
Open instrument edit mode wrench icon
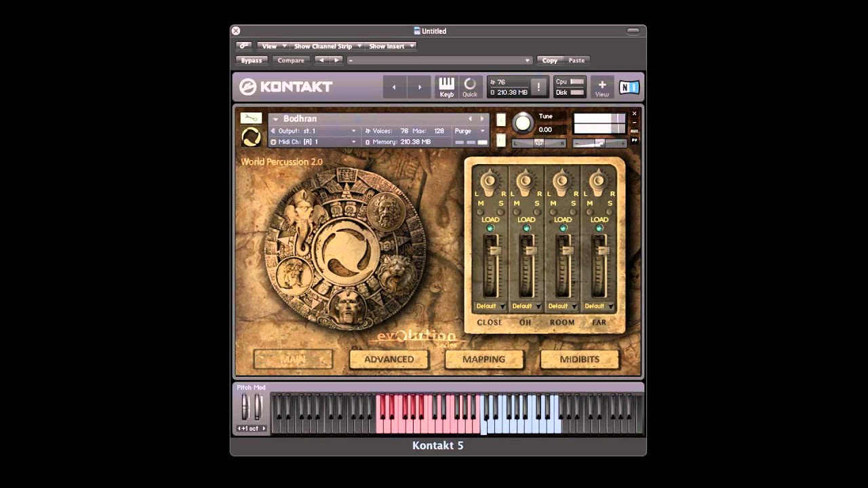pos(251,119)
